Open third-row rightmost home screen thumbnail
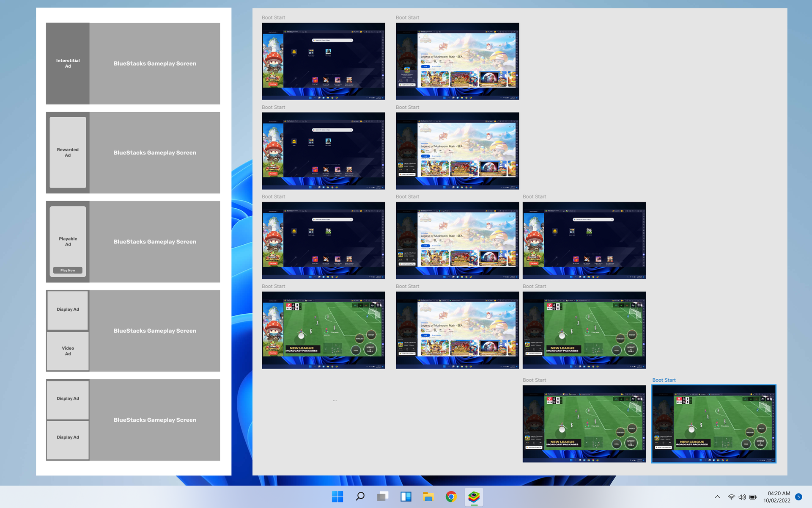Image resolution: width=812 pixels, height=508 pixels. click(584, 240)
